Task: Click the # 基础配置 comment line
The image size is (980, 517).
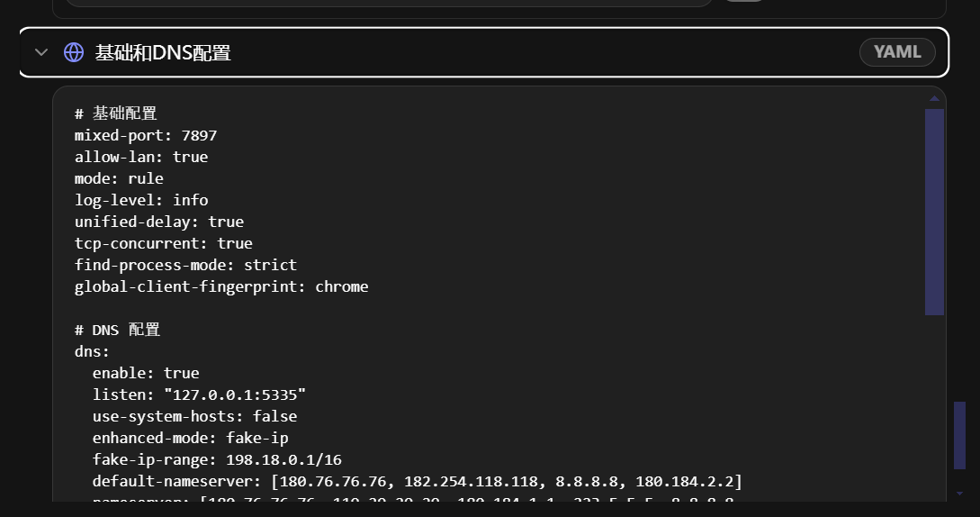Action: coord(115,113)
